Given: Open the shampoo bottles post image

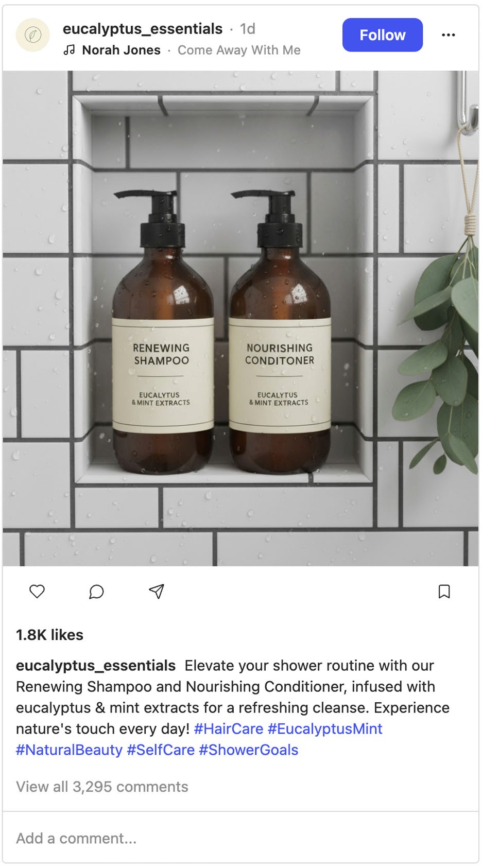Looking at the screenshot, I should click(240, 318).
